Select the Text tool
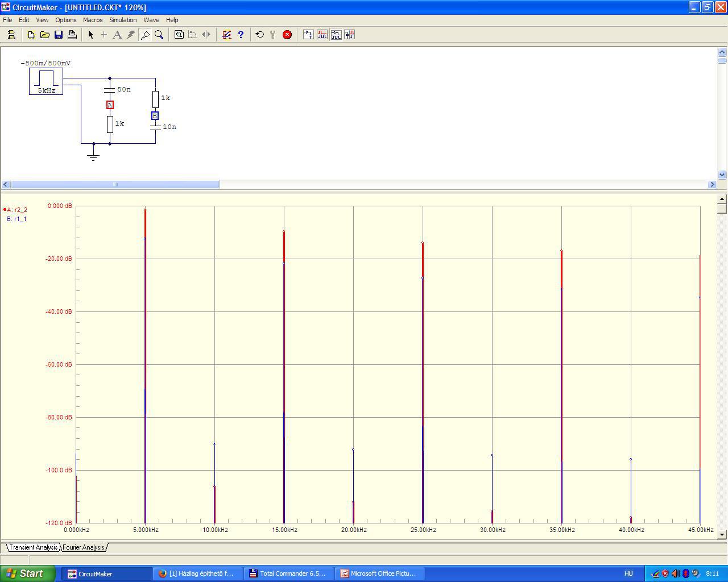728x582 pixels. [117, 35]
